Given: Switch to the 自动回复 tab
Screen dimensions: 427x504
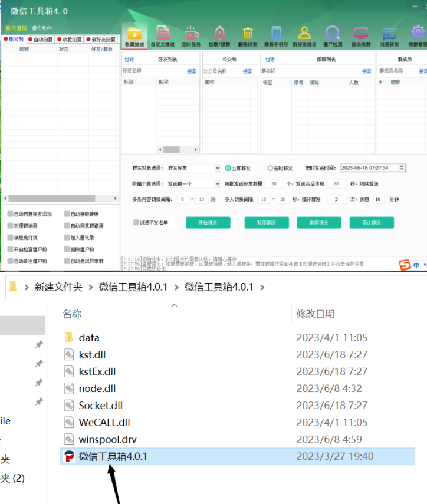Looking at the screenshot, I should [x=42, y=39].
